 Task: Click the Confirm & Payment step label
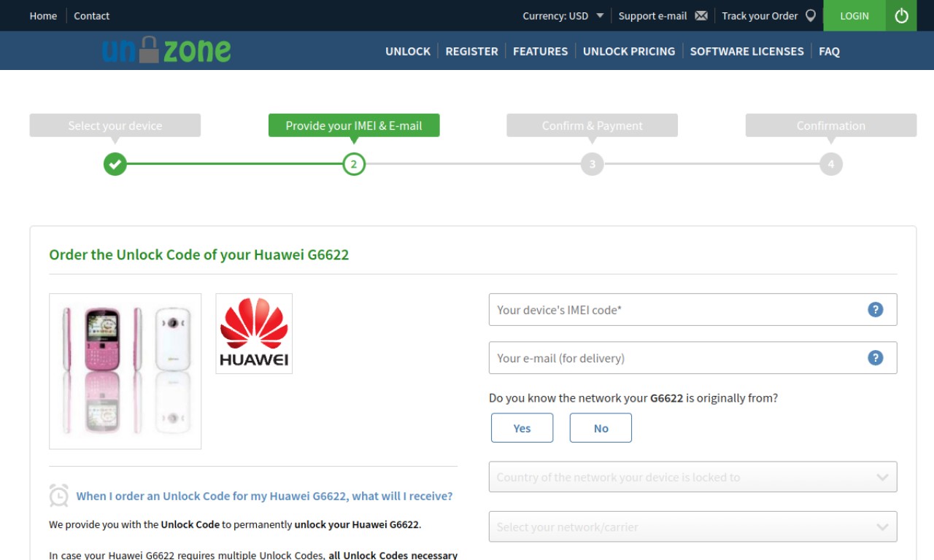pos(593,125)
